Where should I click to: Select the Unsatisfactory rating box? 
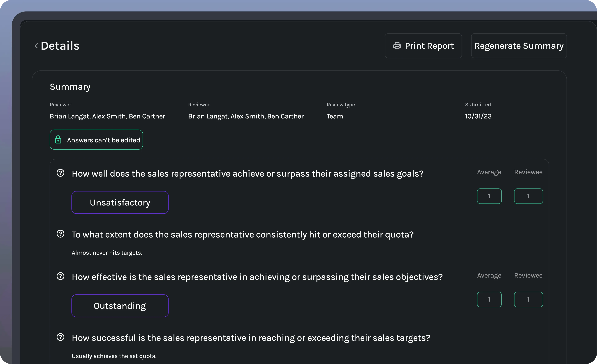(x=120, y=202)
